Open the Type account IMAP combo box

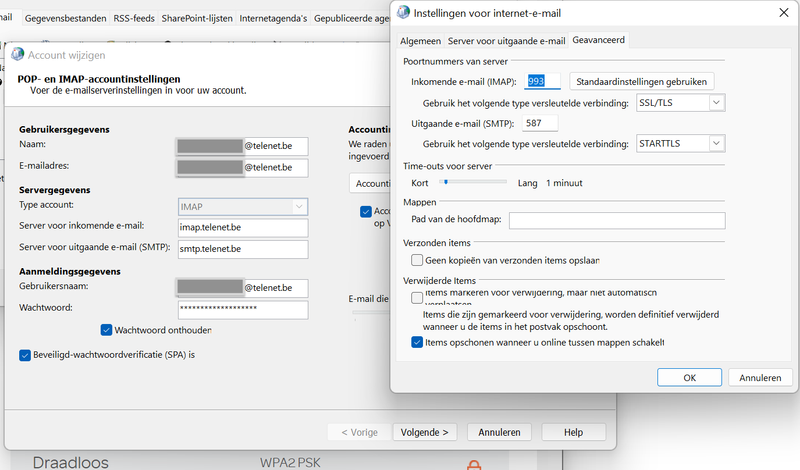pyautogui.click(x=241, y=206)
